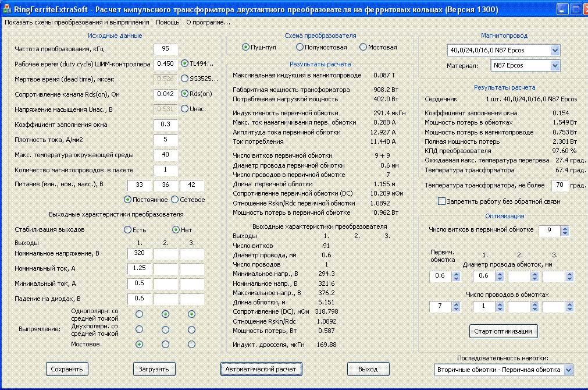Select Мостовая converter scheme
Viewport: 588px width, 390px height.
pyautogui.click(x=364, y=47)
